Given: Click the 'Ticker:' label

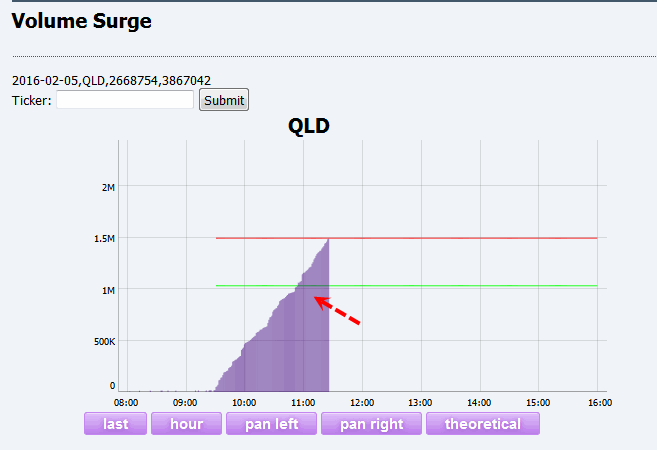Looking at the screenshot, I should pos(31,101).
